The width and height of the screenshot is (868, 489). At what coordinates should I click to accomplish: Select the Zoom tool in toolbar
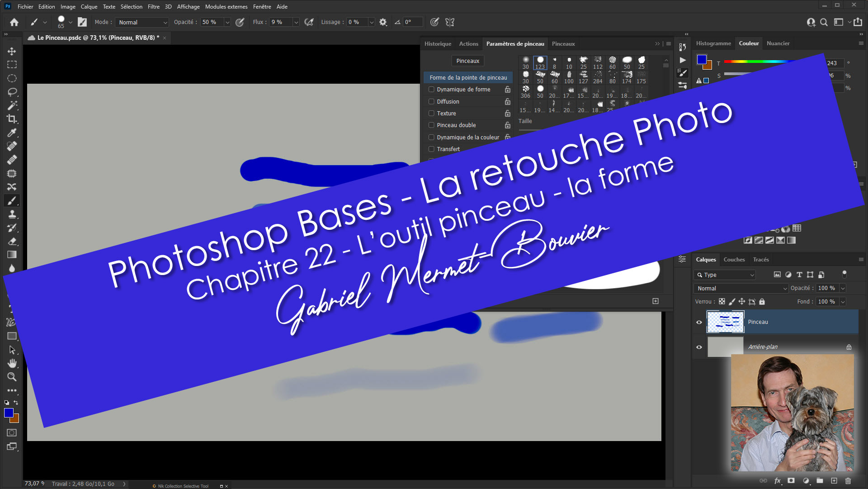tap(12, 377)
